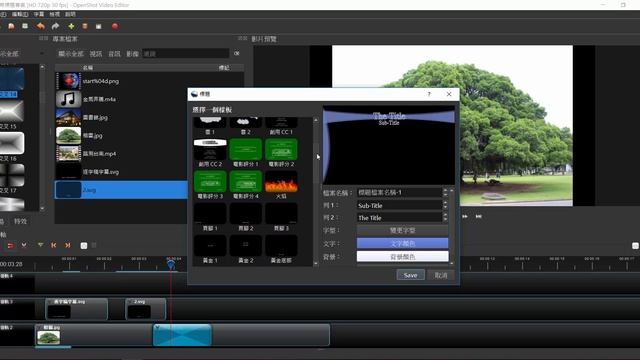This screenshot has height=360, width=640.
Task: Click the spinner arrows beside Sub-Title field
Action: [x=445, y=205]
